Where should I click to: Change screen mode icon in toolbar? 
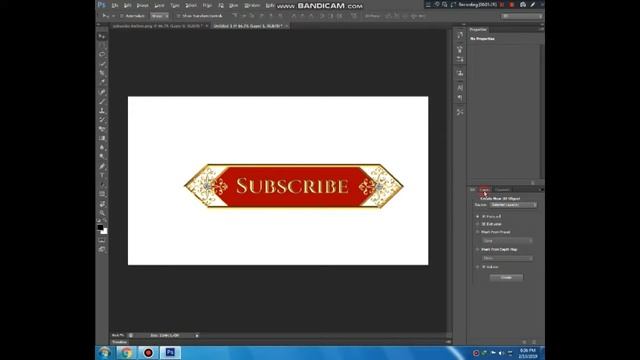pyautogui.click(x=102, y=249)
